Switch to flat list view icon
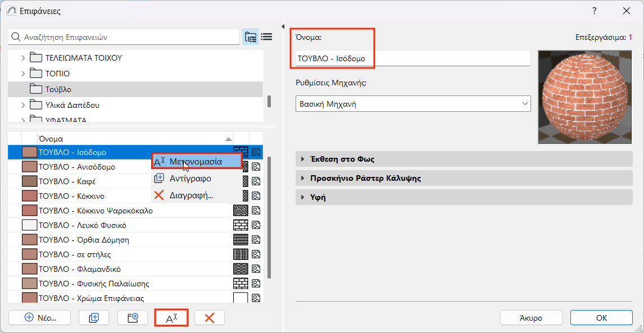The height and width of the screenshot is (333, 644). (266, 37)
